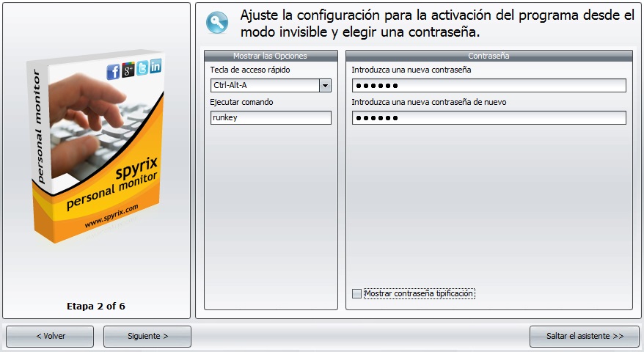Click the 'Tecla de acceso rápido' label

pyautogui.click(x=249, y=70)
